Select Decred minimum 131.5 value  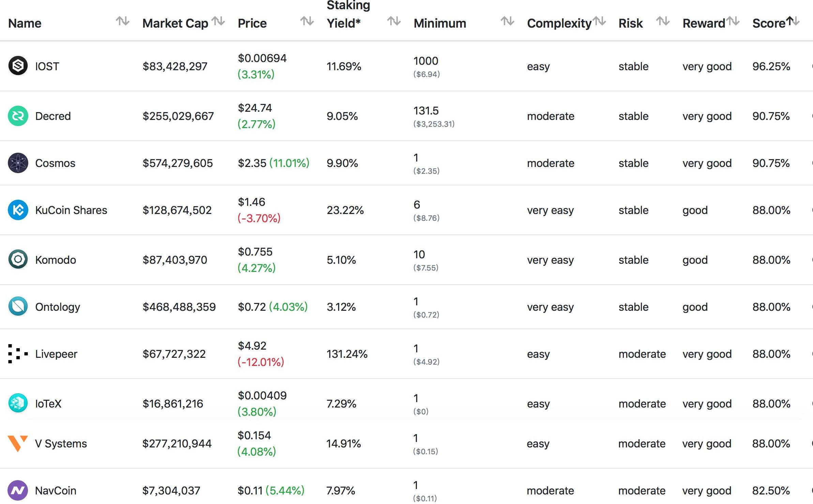[426, 110]
